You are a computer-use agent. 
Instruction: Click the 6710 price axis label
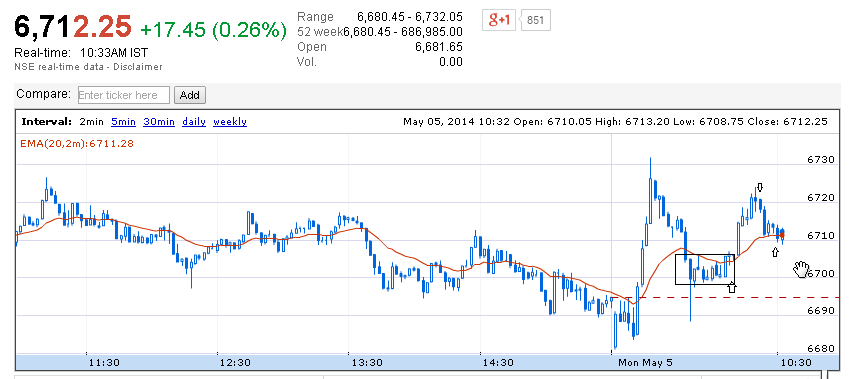point(821,236)
